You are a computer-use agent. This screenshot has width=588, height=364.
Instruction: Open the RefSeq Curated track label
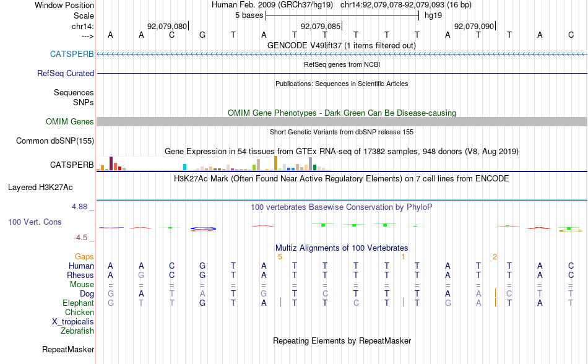(x=65, y=74)
